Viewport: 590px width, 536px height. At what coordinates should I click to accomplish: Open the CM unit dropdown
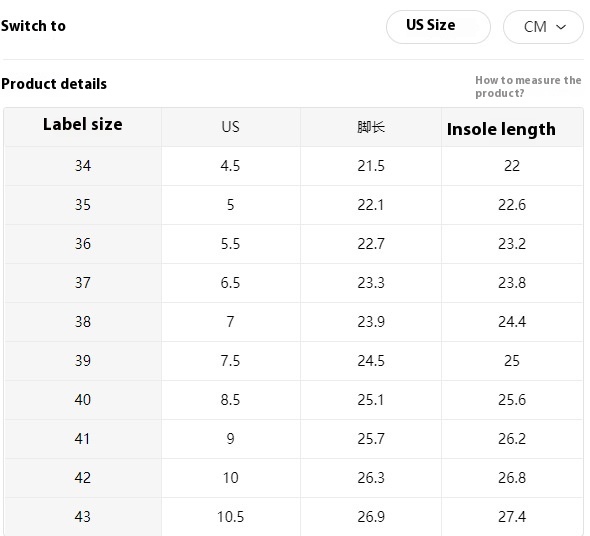click(x=543, y=27)
